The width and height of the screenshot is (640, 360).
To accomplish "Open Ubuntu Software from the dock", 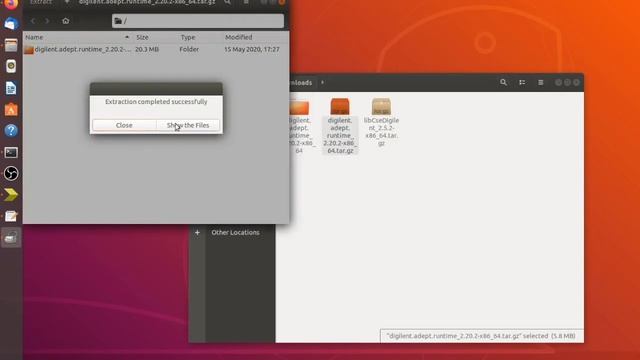I will point(11,109).
